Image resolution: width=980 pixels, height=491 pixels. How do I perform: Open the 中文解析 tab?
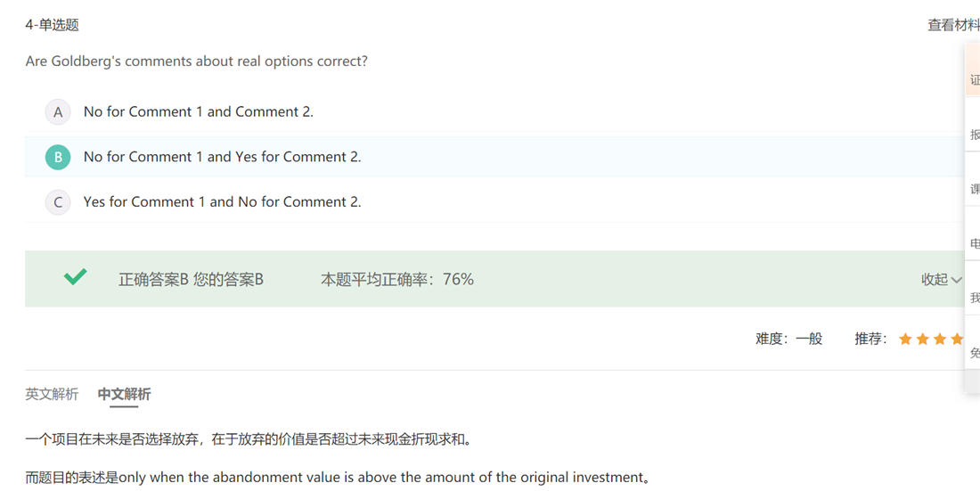[124, 394]
